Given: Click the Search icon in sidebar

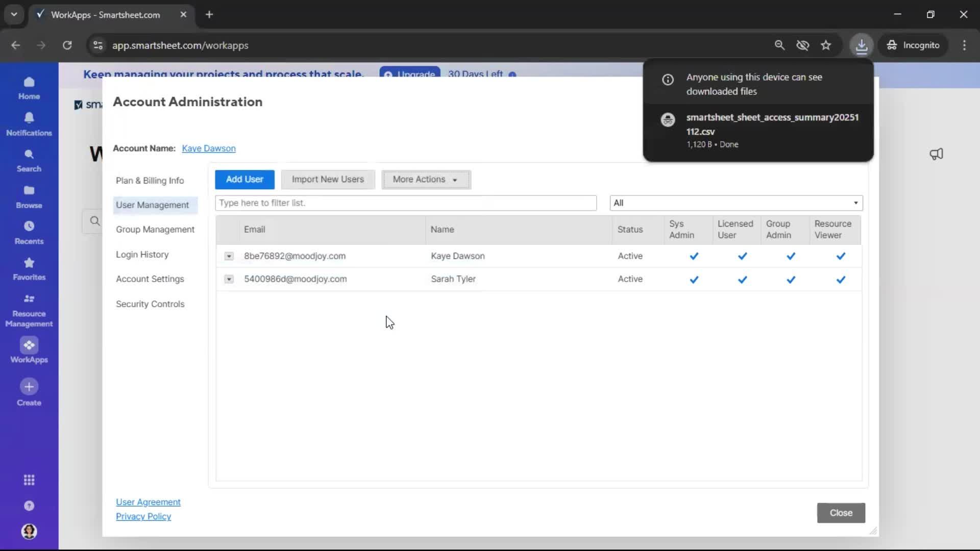Looking at the screenshot, I should click(29, 155).
